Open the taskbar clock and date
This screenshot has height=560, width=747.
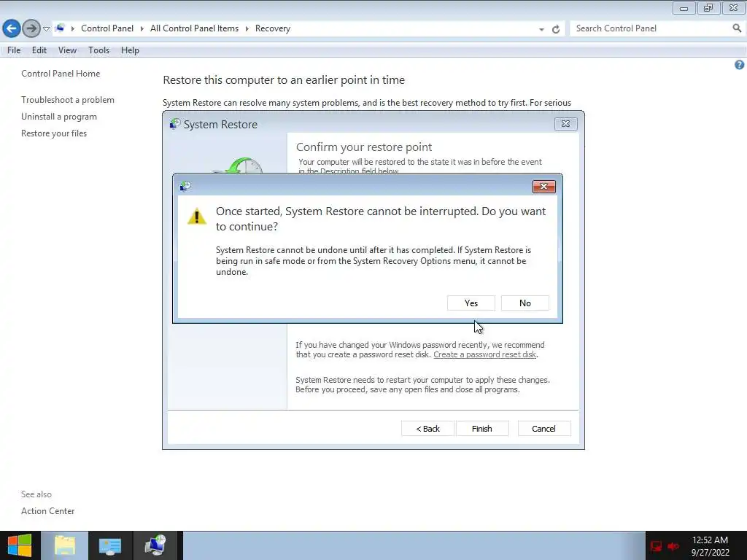pyautogui.click(x=710, y=546)
